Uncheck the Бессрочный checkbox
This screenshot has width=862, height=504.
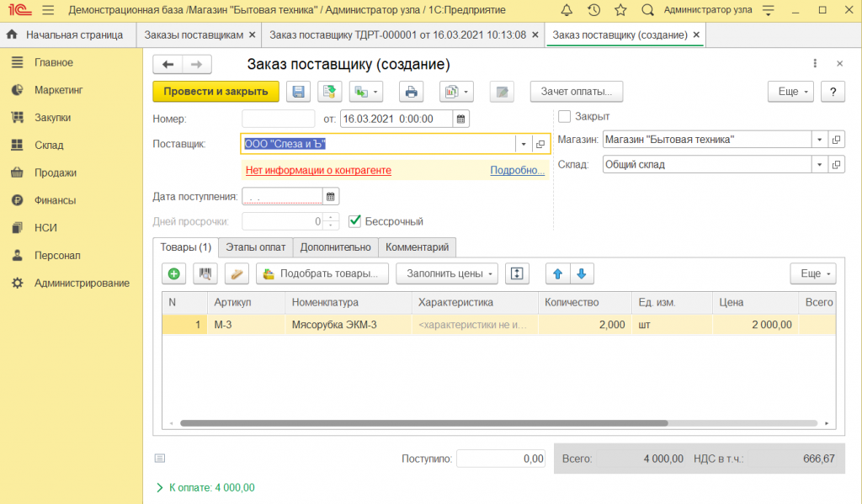(x=354, y=221)
